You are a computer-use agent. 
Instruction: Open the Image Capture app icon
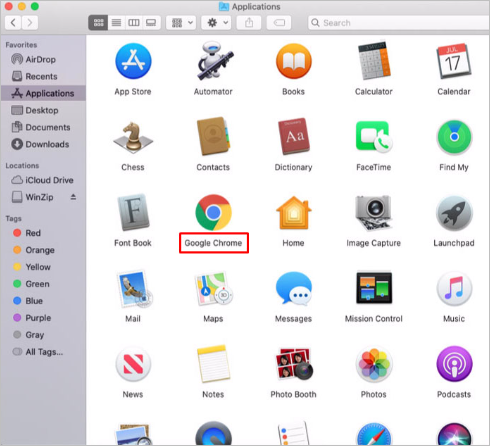point(374,213)
